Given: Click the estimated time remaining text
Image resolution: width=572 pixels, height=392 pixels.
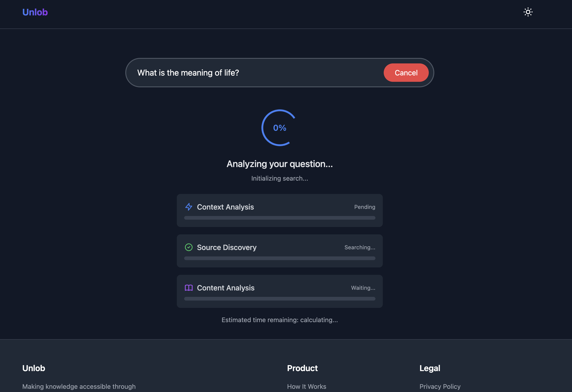Looking at the screenshot, I should (x=280, y=320).
